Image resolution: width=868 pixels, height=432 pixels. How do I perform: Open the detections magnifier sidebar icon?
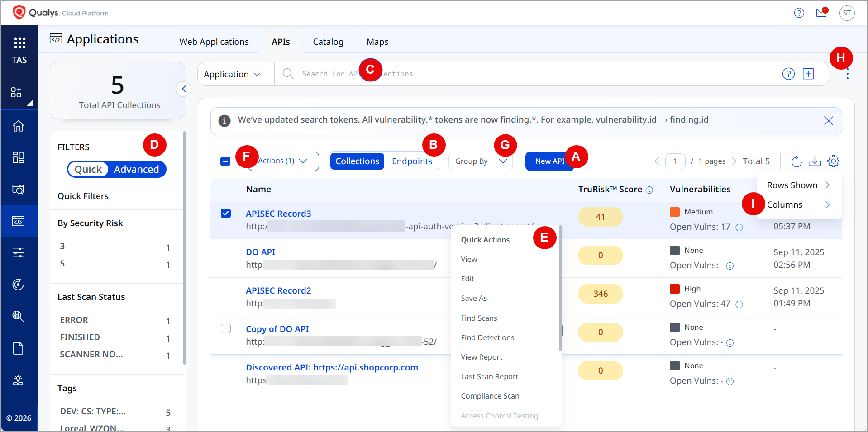point(19,316)
